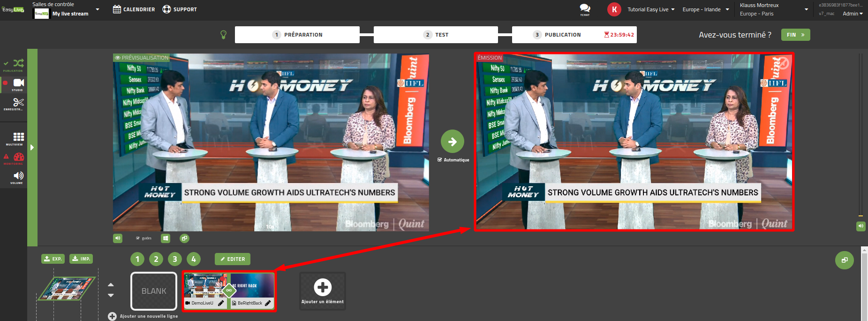Click the preview layout grid icon
The width and height of the screenshot is (868, 321).
[166, 238]
